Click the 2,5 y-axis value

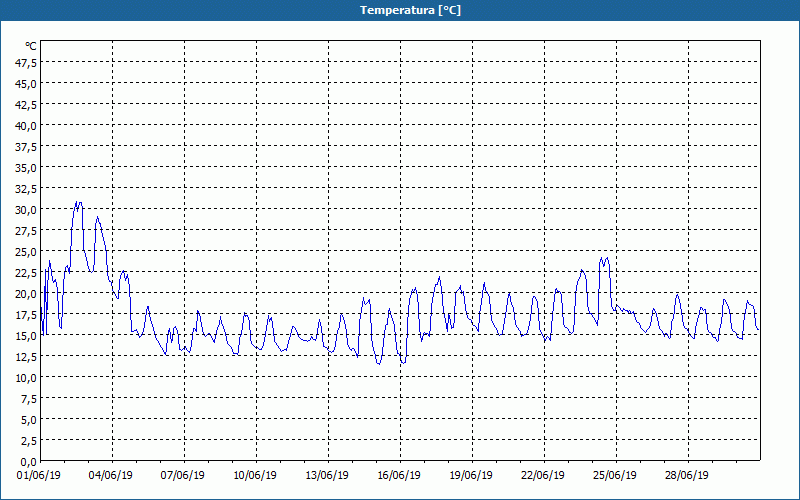coord(28,440)
